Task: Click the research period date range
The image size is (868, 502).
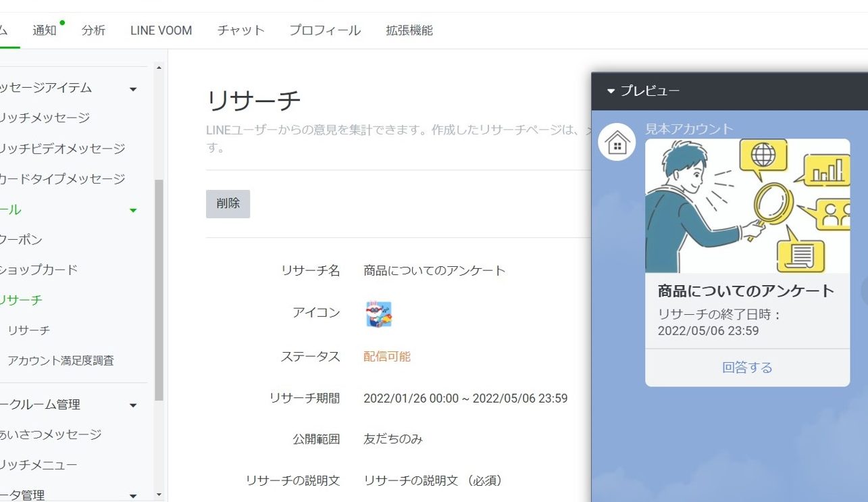Action: (465, 399)
